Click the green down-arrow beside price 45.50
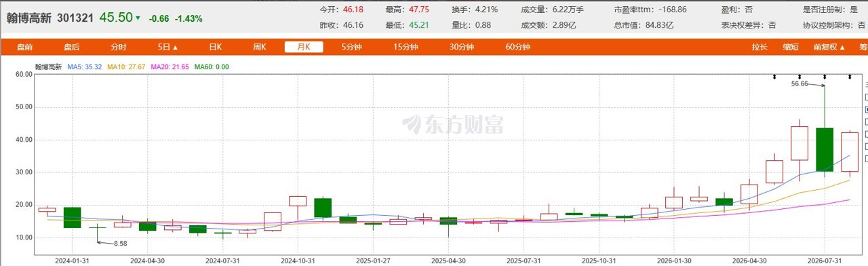 [138, 18]
